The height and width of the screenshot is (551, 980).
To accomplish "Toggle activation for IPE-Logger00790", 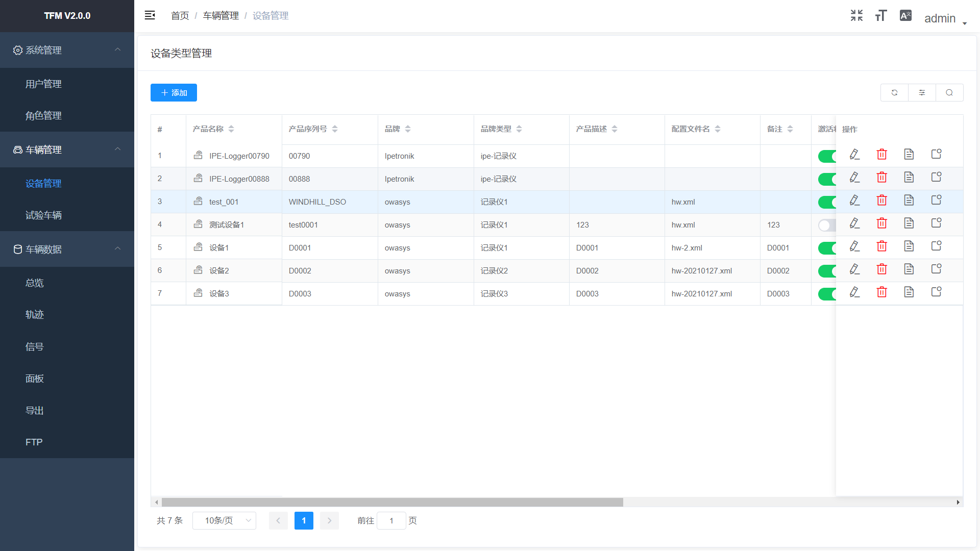I will point(827,156).
